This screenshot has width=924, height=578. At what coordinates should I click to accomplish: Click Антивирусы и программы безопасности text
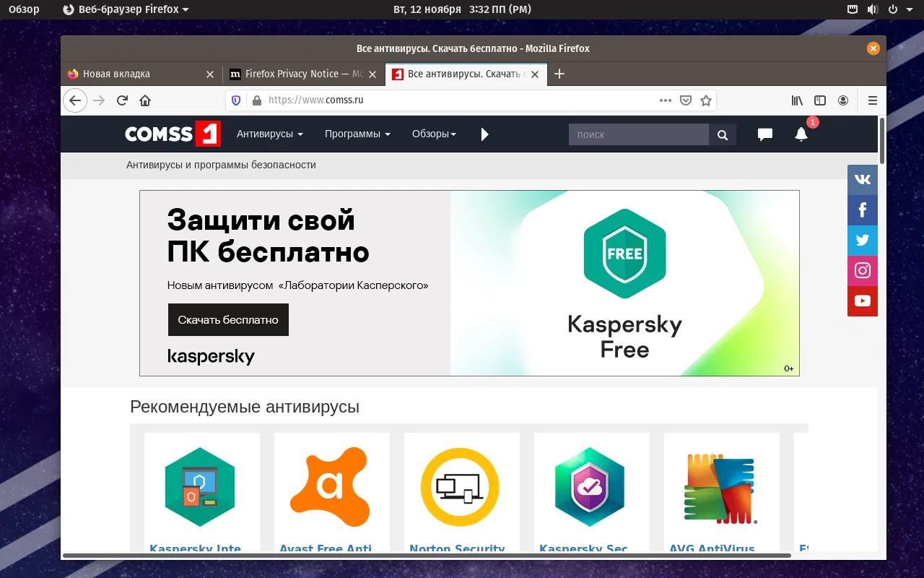(x=221, y=165)
